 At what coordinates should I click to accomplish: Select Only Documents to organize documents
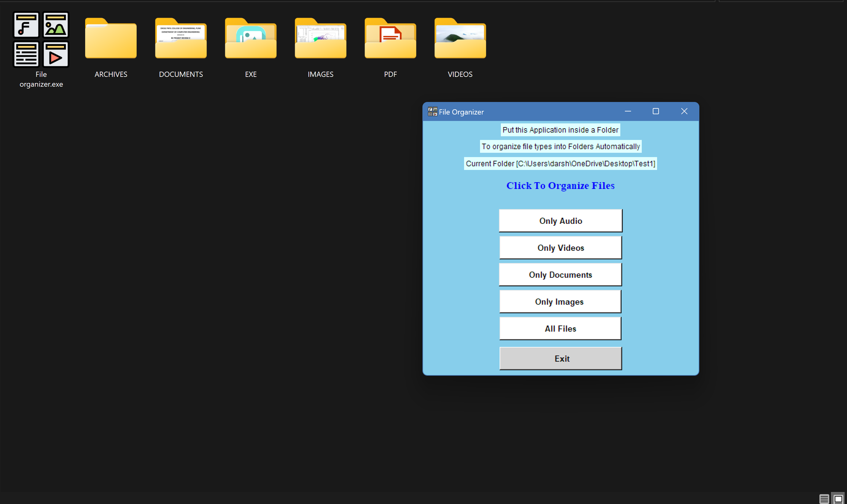click(560, 274)
